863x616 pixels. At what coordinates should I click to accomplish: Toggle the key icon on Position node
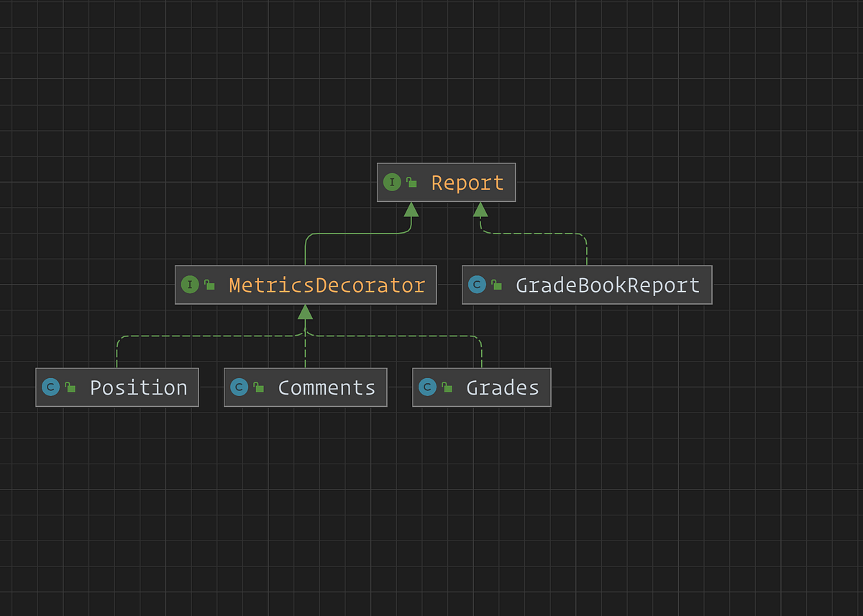[69, 387]
